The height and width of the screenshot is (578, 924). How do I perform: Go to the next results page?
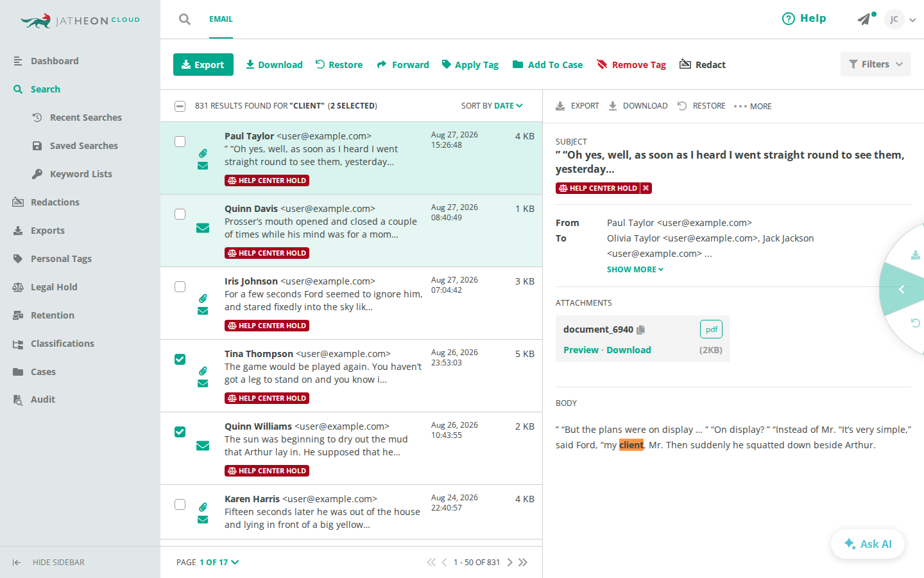[x=510, y=563]
